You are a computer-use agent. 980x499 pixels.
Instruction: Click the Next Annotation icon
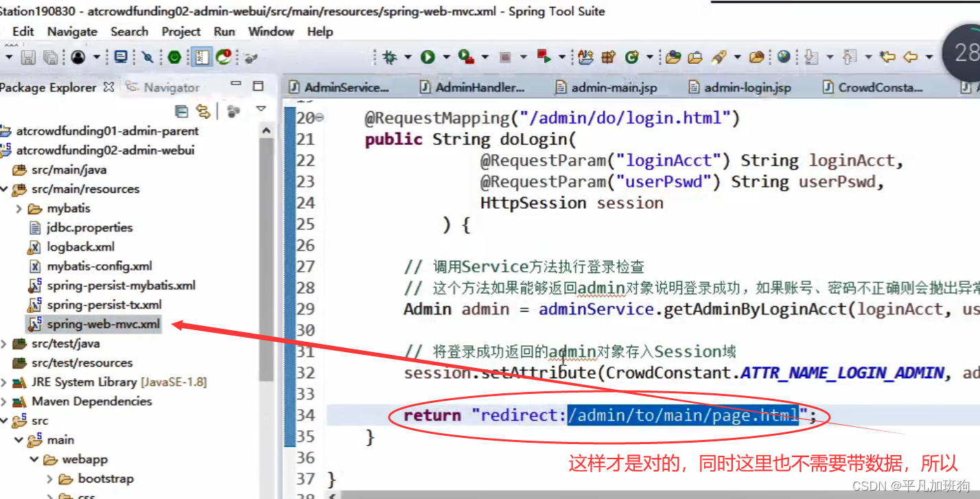[811, 57]
